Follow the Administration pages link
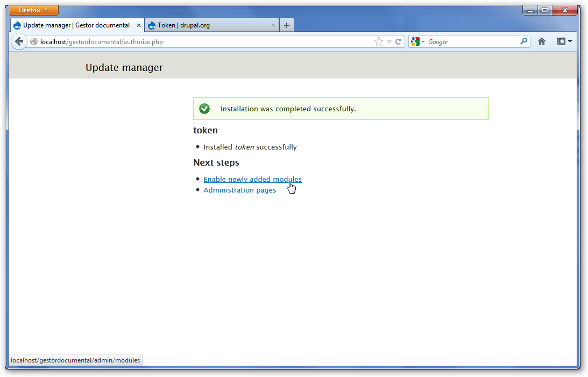588x377 pixels. point(239,190)
